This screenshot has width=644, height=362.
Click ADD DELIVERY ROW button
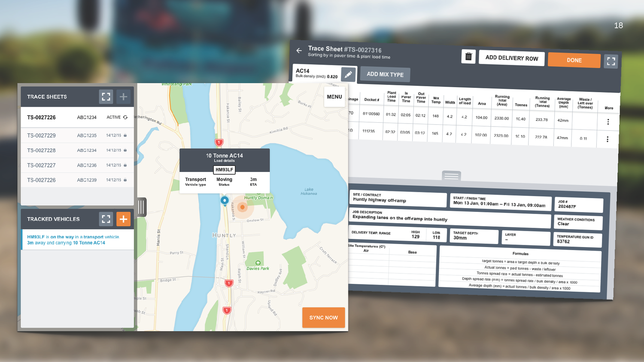(x=512, y=58)
